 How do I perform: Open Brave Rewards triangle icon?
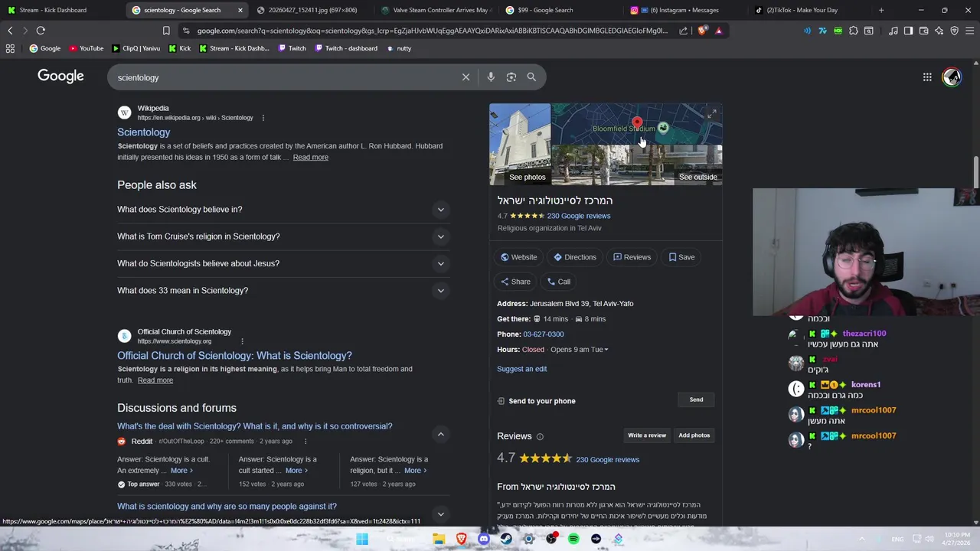point(718,31)
